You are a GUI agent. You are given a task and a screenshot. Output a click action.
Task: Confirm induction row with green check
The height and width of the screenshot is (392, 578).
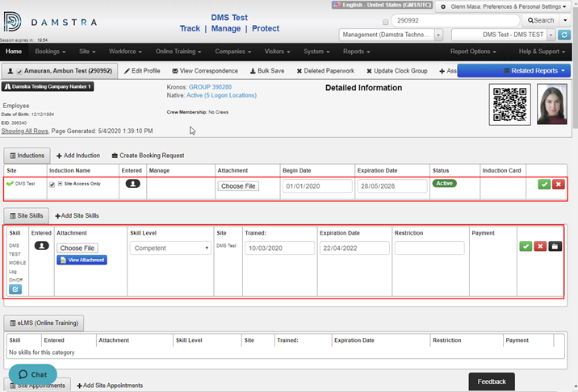click(544, 184)
